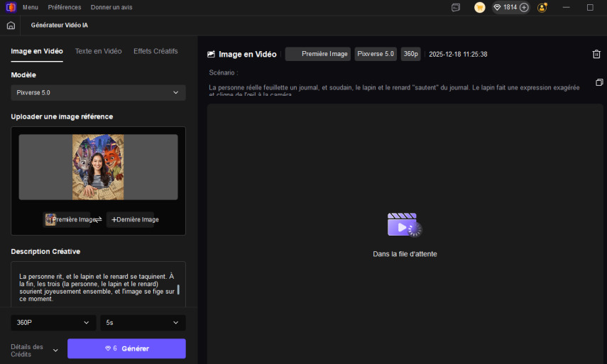Open the task list icon in title bar
The height and width of the screenshot is (364, 607).
coord(456,7)
